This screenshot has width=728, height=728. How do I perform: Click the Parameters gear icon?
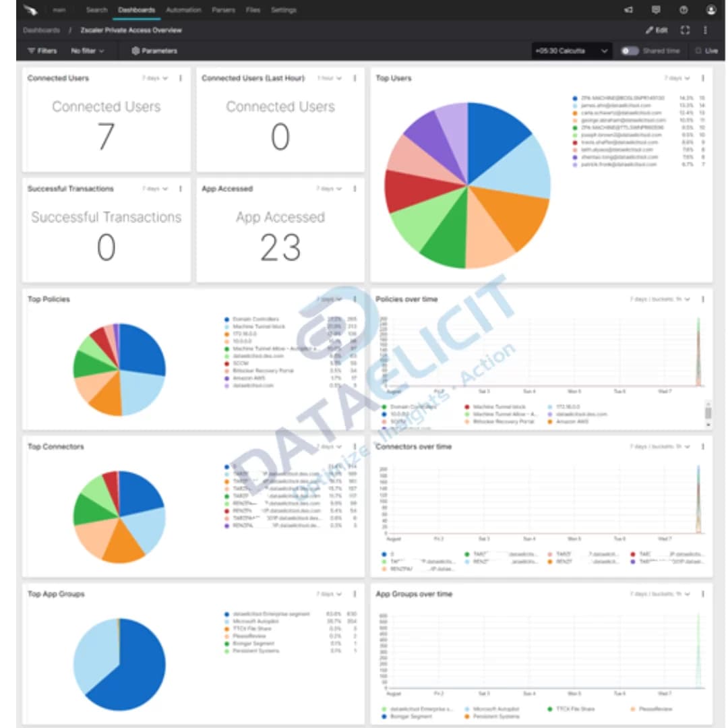[x=135, y=50]
